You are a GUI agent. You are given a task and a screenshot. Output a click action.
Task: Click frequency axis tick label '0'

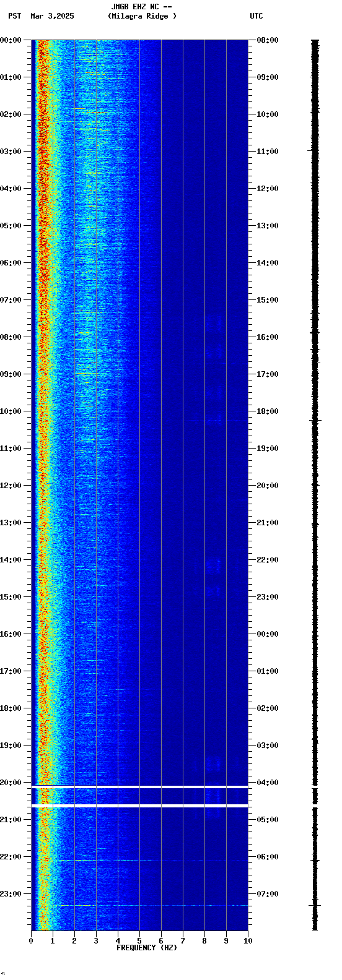pos(31,941)
